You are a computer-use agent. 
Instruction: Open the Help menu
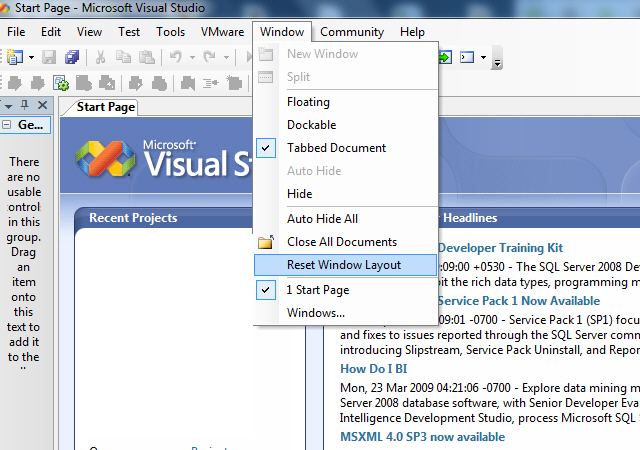pos(412,32)
